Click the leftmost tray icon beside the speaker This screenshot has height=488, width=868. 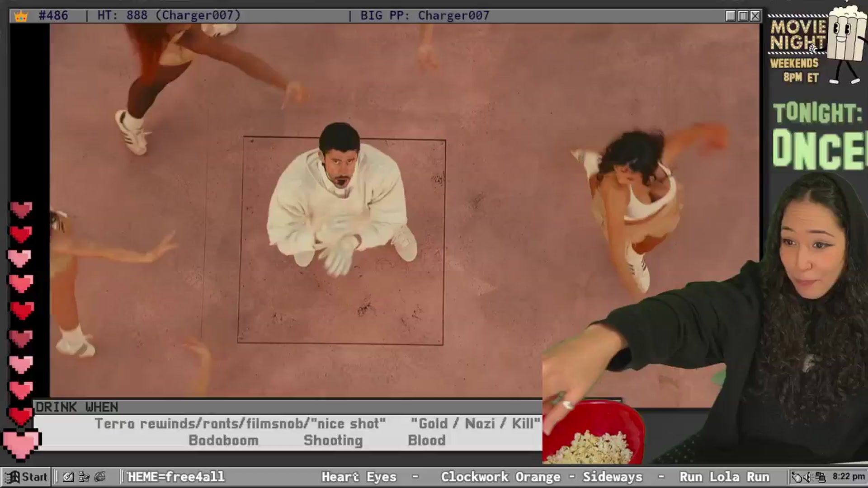(797, 477)
